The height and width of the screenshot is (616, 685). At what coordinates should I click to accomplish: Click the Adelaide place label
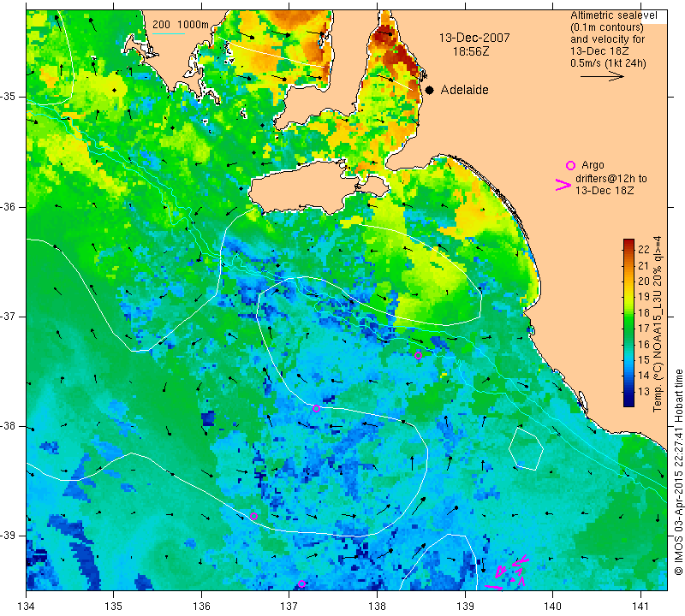pyautogui.click(x=464, y=90)
